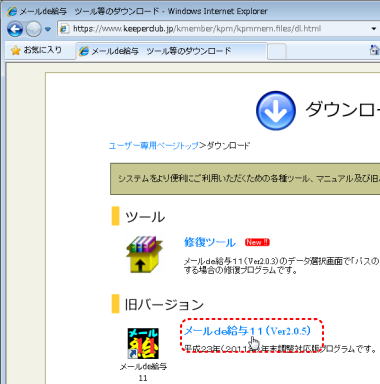
Task: Select the メールde給与 ツール等のダウンロード tab
Action: (x=171, y=51)
